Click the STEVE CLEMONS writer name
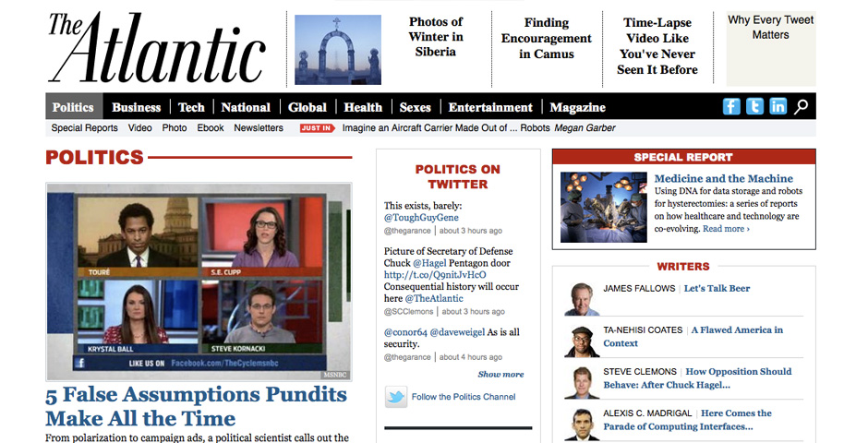Viewport: 868px width, 443px height. pyautogui.click(x=640, y=371)
